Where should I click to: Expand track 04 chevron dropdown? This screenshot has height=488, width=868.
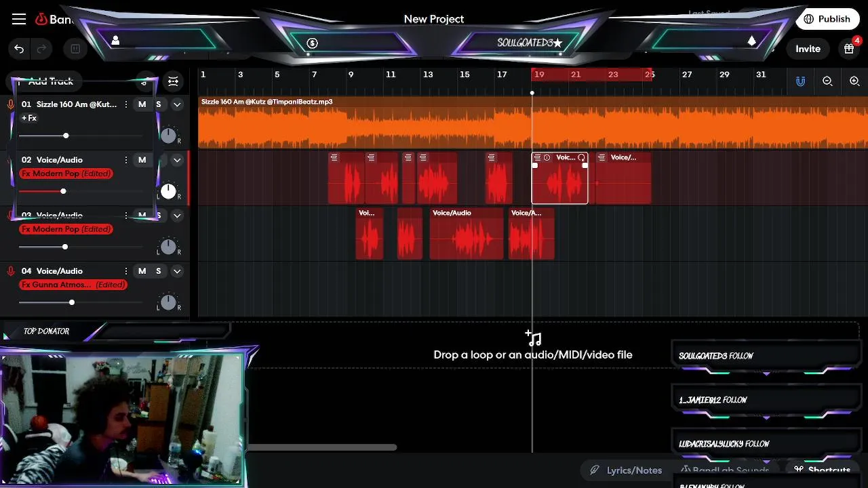click(x=177, y=271)
